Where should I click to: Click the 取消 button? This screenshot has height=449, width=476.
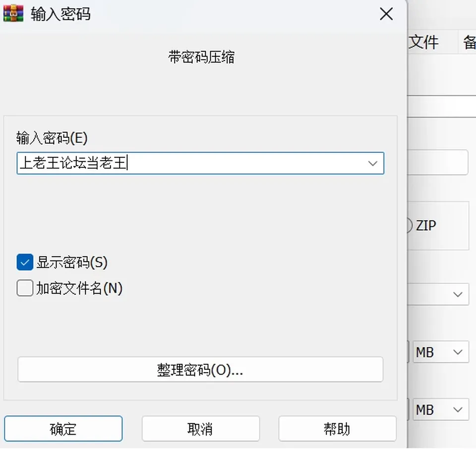coord(201,429)
